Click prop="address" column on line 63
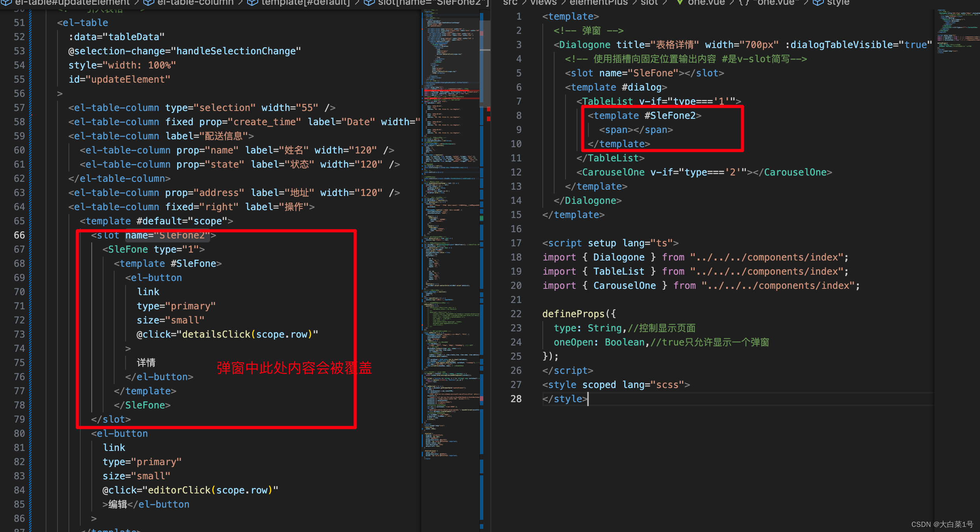This screenshot has width=980, height=532. tap(205, 193)
